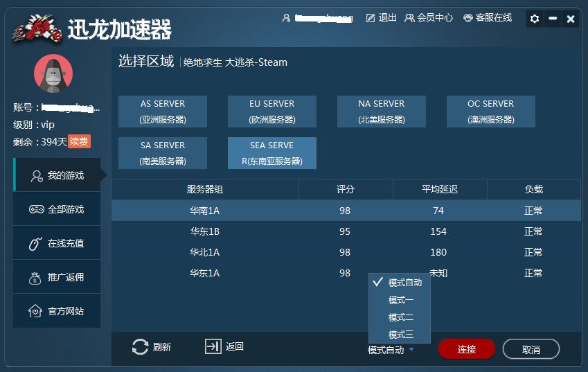Image resolution: width=588 pixels, height=372 pixels.
Task: Choose 模式二 from mode popup
Action: (x=400, y=317)
